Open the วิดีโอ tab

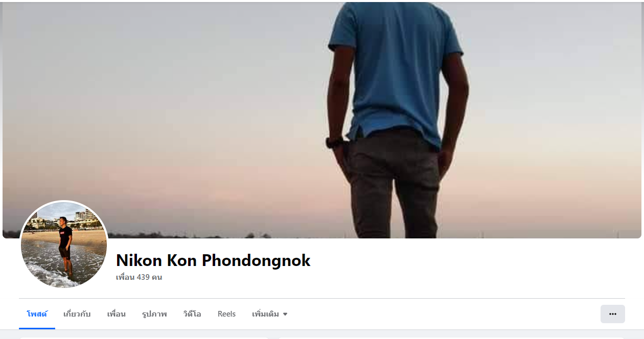[192, 314]
